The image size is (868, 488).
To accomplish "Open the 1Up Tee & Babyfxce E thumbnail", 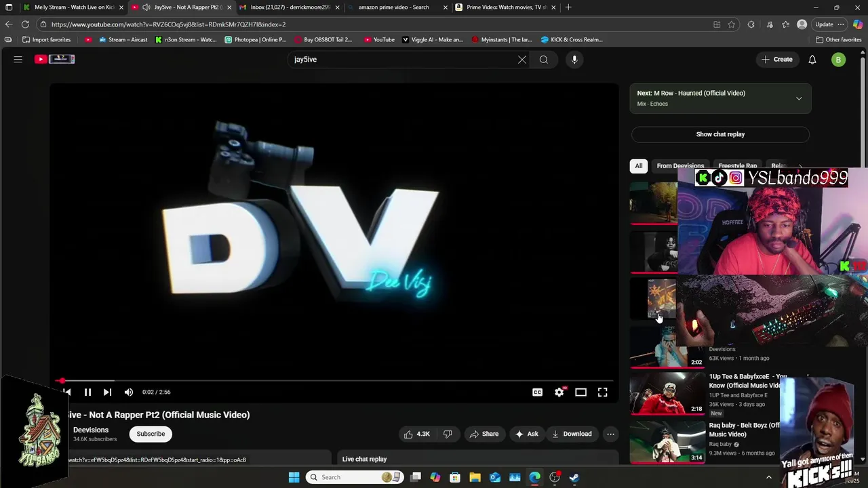I will 667,392.
